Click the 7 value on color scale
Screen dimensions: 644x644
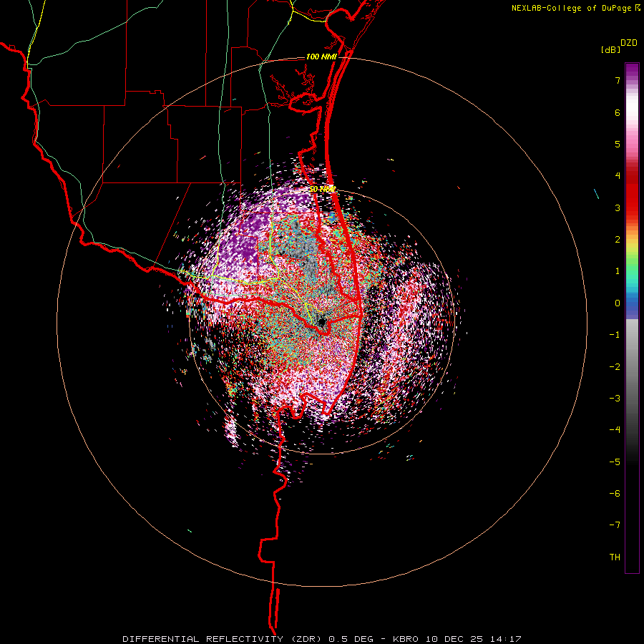click(618, 80)
